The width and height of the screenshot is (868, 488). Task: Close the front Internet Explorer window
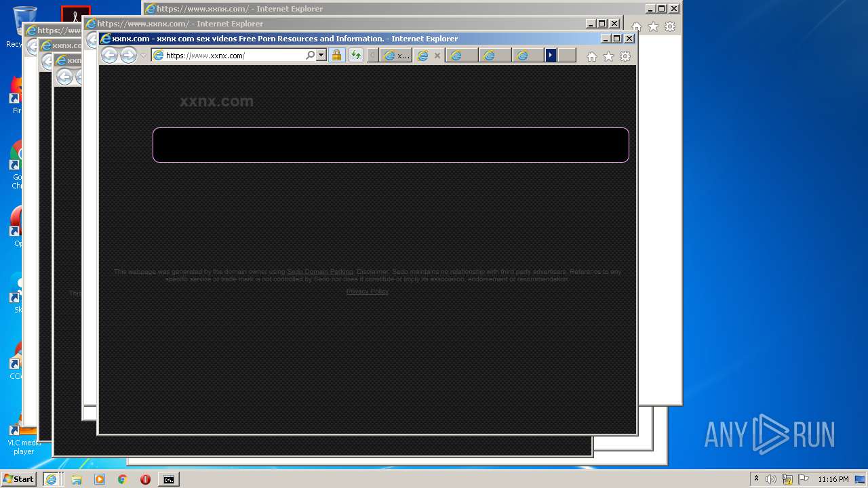(629, 39)
